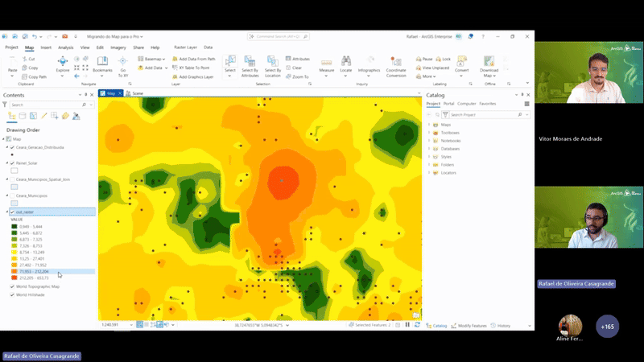The height and width of the screenshot is (362, 644).
Task: Enable the Ceara_Municipios layer
Action: (x=12, y=195)
